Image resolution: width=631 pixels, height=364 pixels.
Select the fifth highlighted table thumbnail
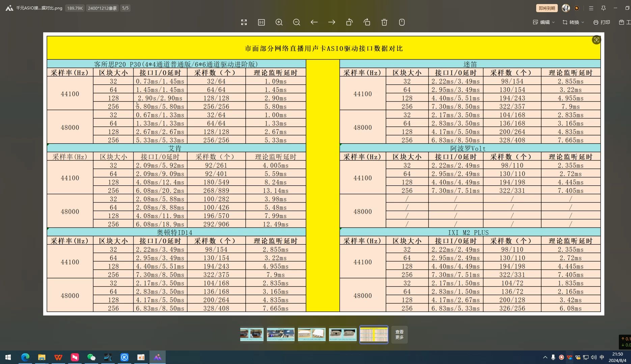point(374,335)
